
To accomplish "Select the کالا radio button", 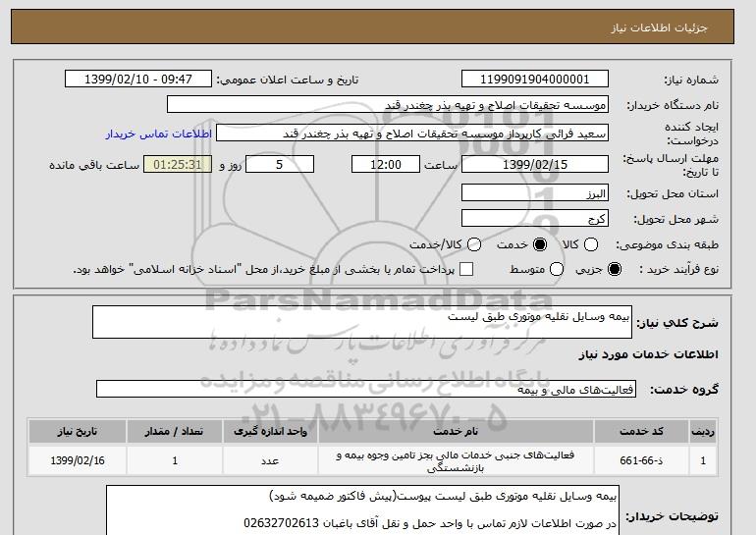I will [x=591, y=244].
